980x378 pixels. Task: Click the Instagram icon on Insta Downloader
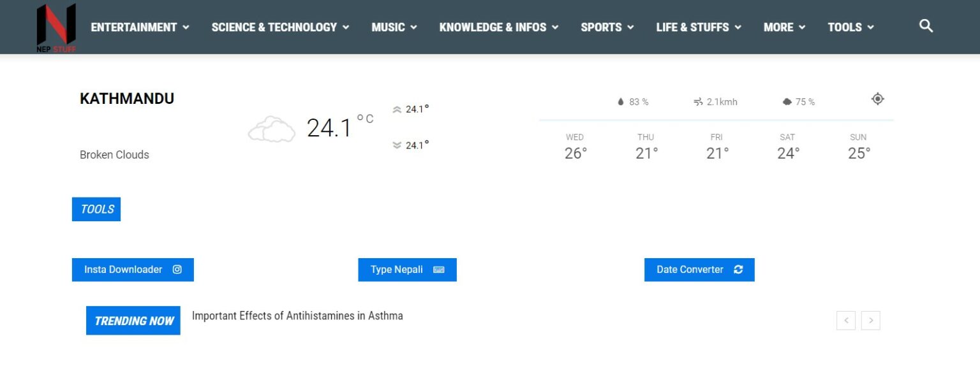pos(177,269)
